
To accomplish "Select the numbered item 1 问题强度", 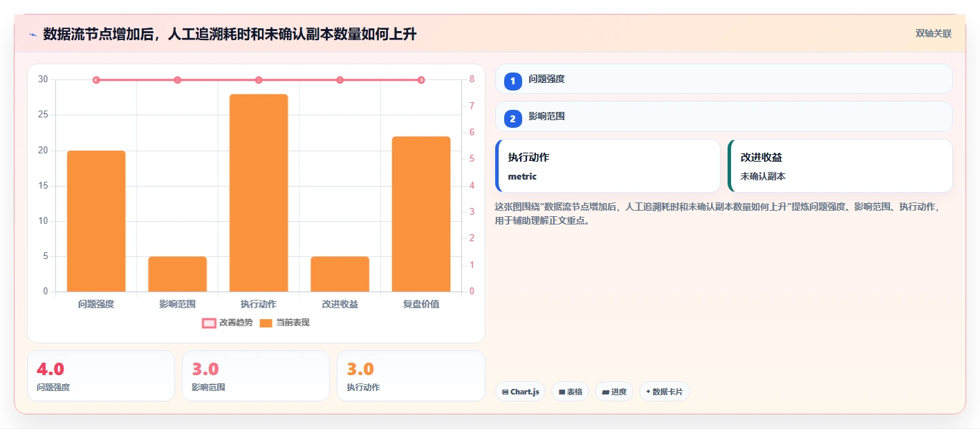I will pyautogui.click(x=724, y=79).
